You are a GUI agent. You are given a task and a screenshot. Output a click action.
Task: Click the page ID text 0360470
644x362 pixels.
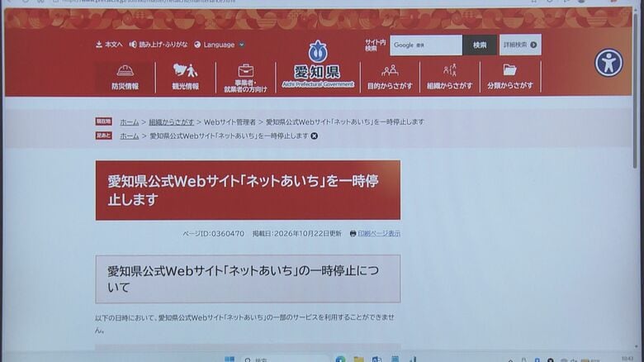coord(214,234)
